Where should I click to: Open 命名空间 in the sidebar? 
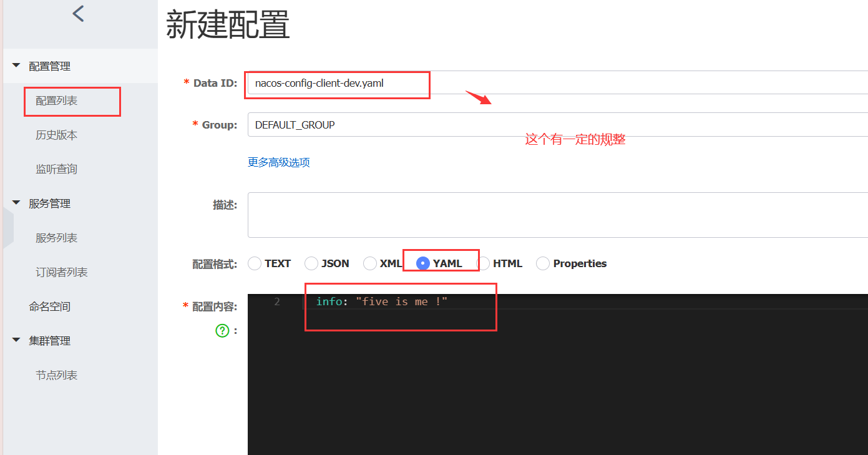pos(50,306)
